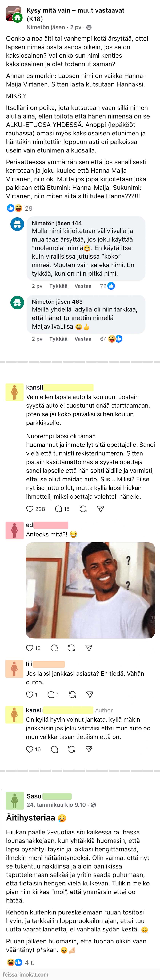Reply to ed's meme comment
The width and height of the screenshot is (160, 980).
pyautogui.click(x=54, y=648)
